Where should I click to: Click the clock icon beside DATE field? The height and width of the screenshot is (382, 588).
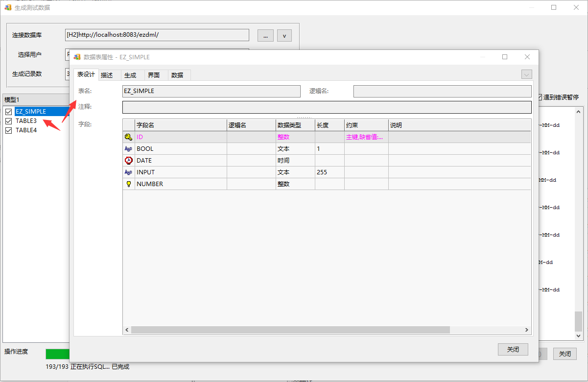tap(129, 161)
